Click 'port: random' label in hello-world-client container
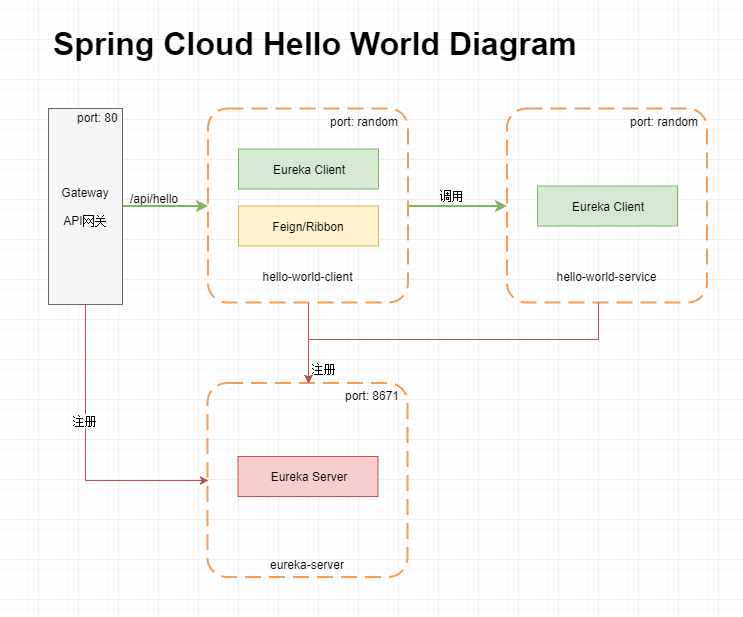743x617 pixels. pos(364,122)
